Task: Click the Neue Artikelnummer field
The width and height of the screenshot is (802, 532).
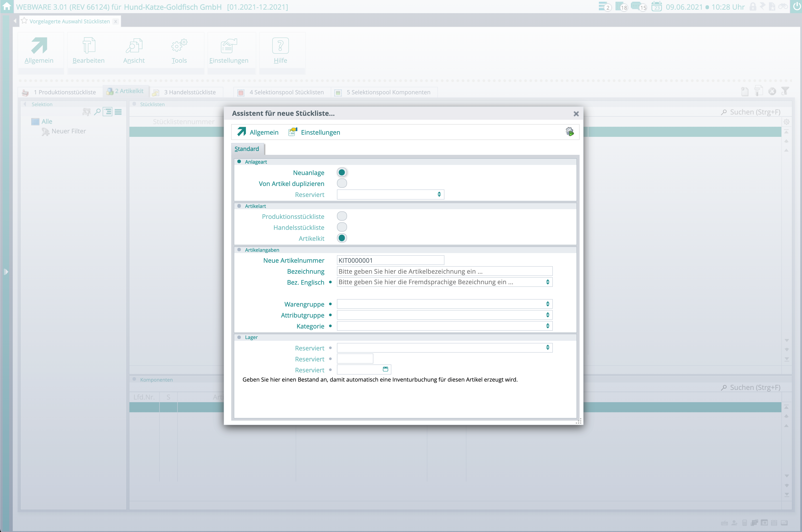Action: tap(390, 260)
